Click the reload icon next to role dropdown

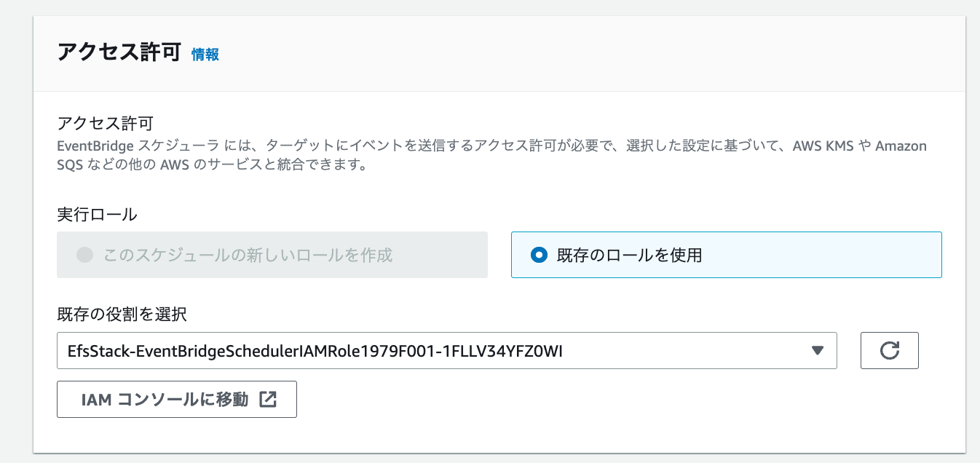(890, 350)
